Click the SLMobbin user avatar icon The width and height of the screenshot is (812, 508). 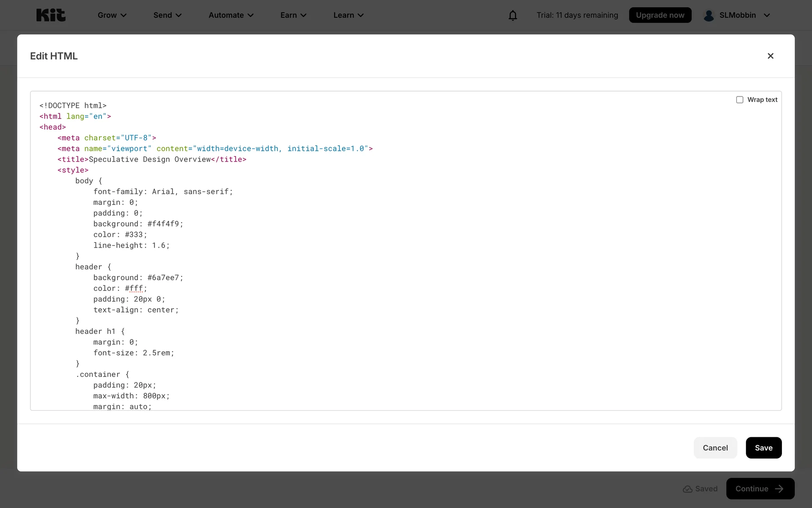click(708, 16)
